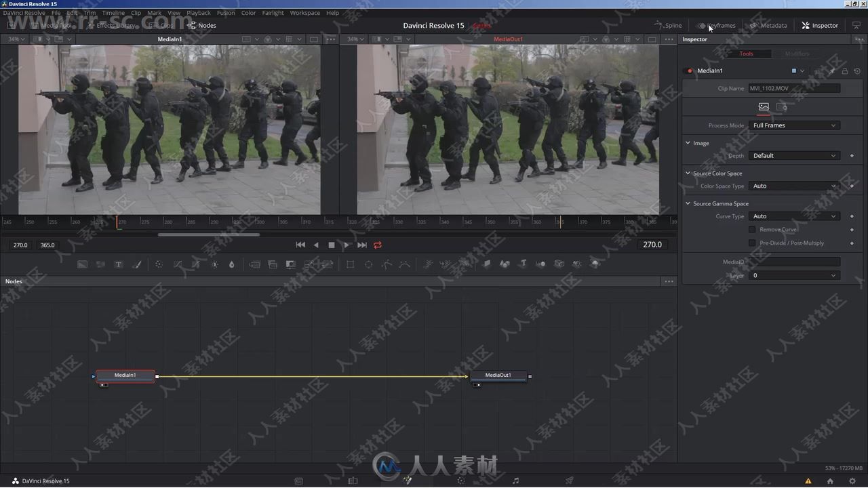
Task: Lock the MediaIn1 tool controls
Action: 845,70
